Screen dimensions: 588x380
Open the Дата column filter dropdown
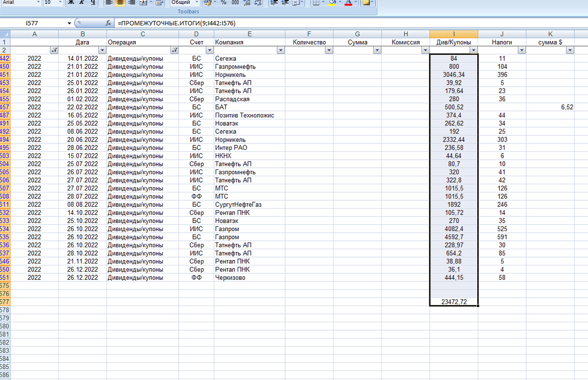[102, 50]
